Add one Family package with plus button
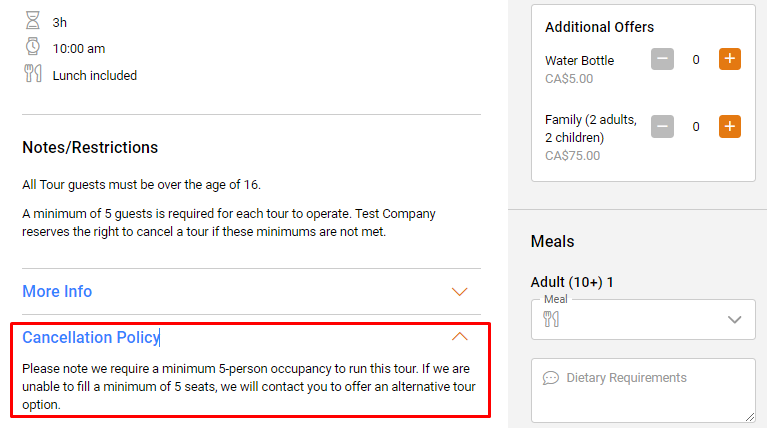 click(x=729, y=127)
